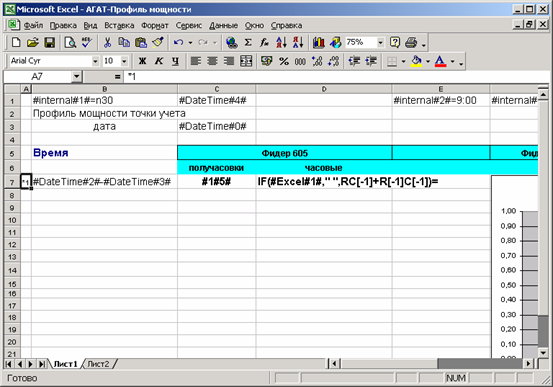Open the Вид menu
Screen dimensions: 553x387
[x=90, y=25]
